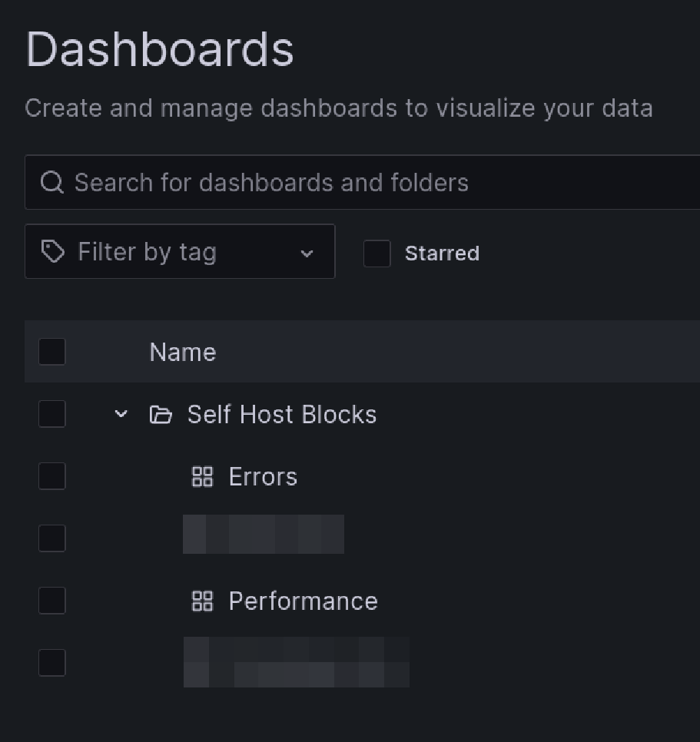Check the box for the Performance dashboard

point(52,601)
